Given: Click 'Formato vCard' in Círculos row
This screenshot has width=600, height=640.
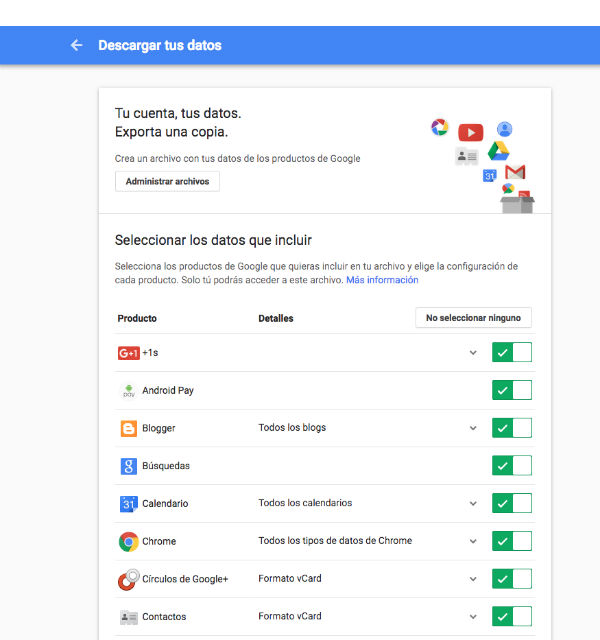Looking at the screenshot, I should coord(290,578).
